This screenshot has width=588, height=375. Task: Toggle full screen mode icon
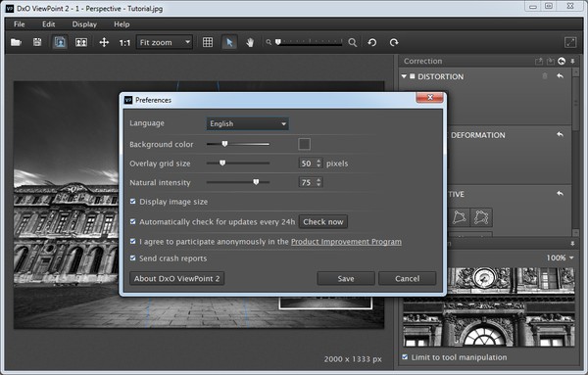pyautogui.click(x=570, y=42)
